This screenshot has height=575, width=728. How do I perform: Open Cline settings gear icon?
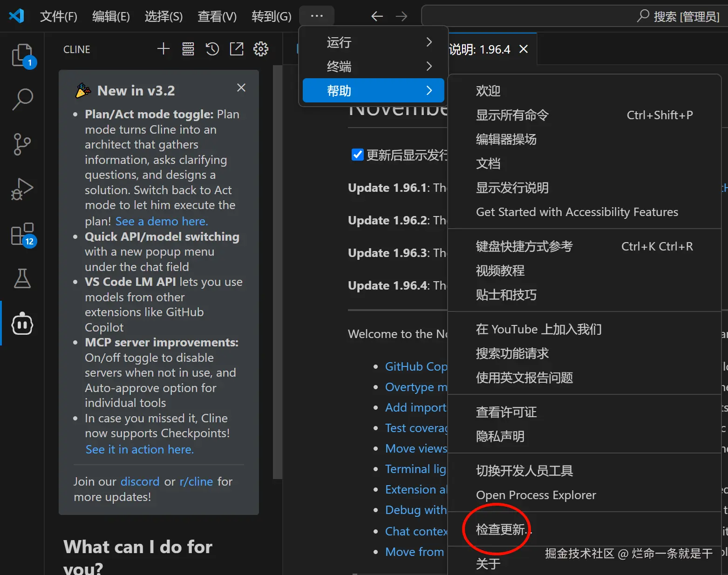tap(261, 49)
